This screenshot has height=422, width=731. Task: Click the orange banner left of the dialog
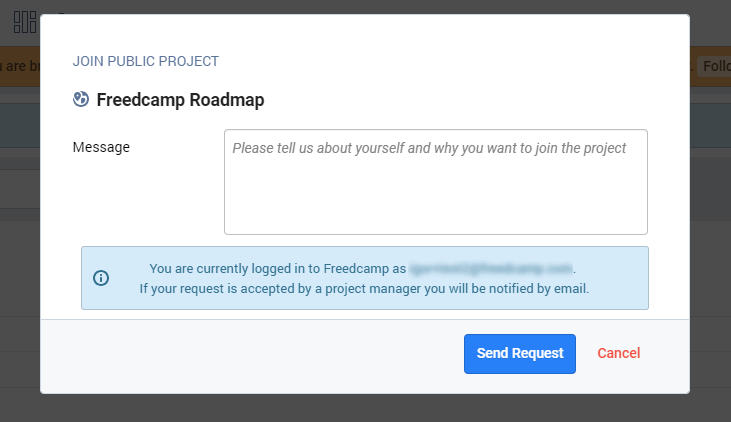[x=19, y=66]
